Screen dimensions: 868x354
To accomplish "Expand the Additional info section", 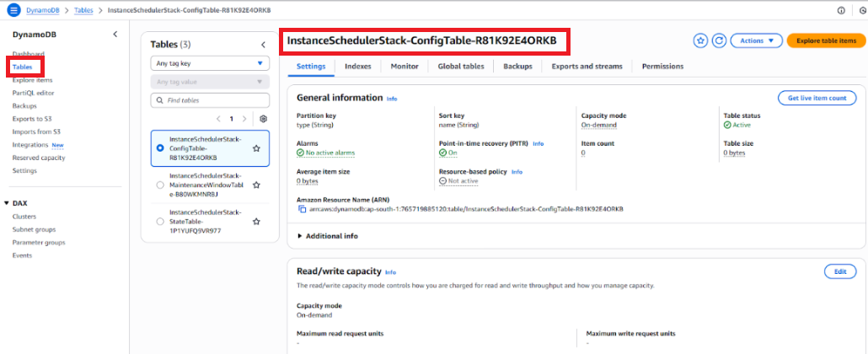I will pos(328,236).
